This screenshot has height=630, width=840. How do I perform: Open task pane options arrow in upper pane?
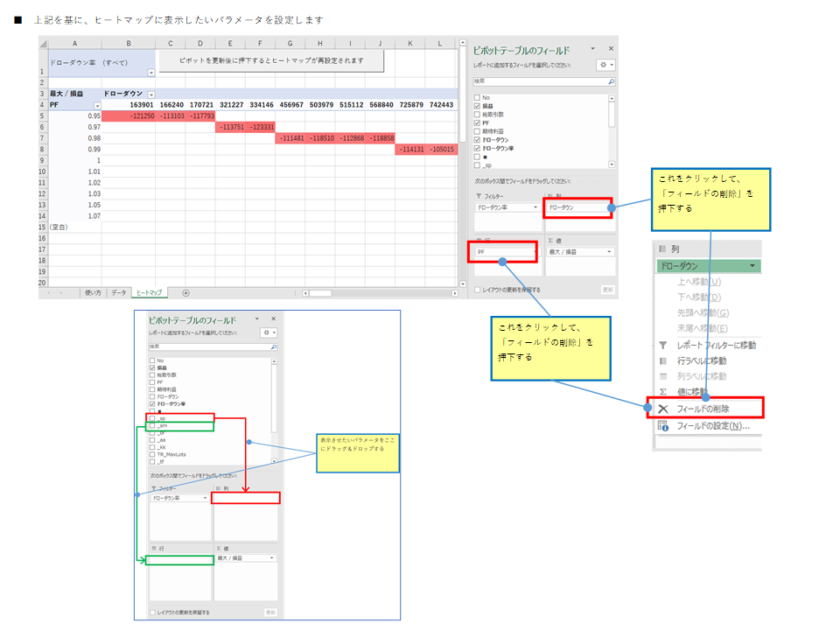tap(593, 49)
